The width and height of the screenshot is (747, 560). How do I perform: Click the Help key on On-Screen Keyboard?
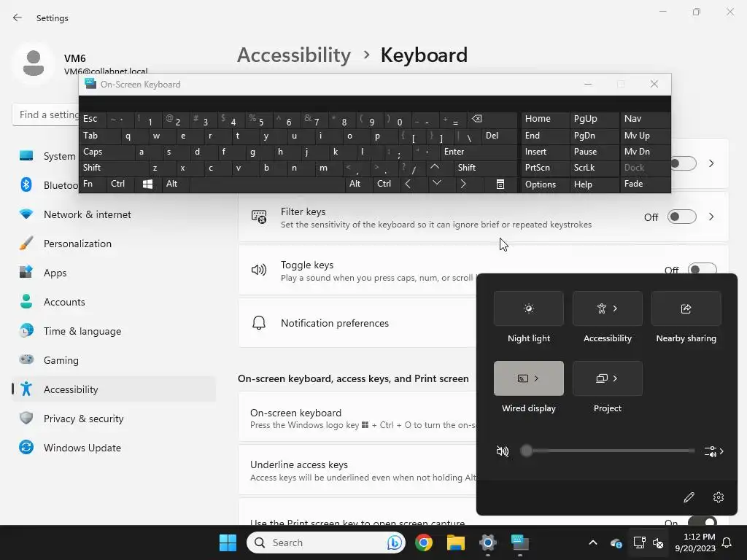coord(594,184)
